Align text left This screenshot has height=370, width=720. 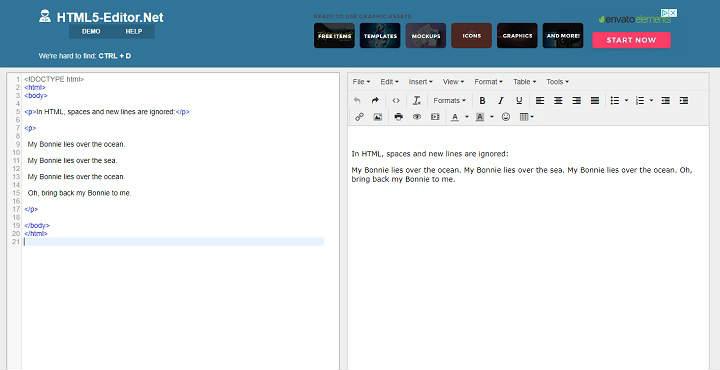coord(540,101)
